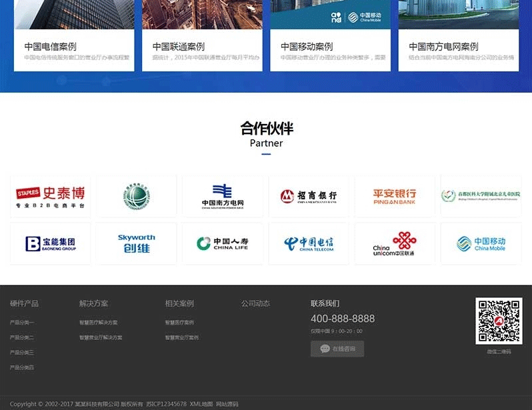
Task: Click the WeChat QR code image
Action: [x=499, y=321]
